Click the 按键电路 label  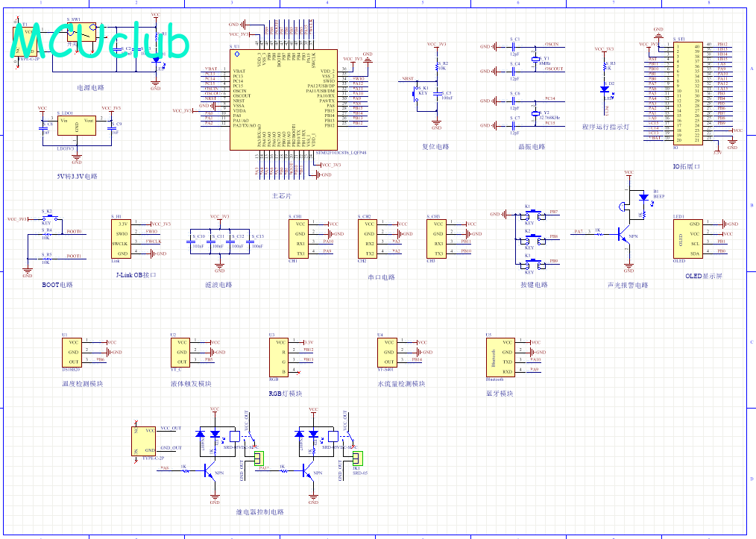point(534,285)
